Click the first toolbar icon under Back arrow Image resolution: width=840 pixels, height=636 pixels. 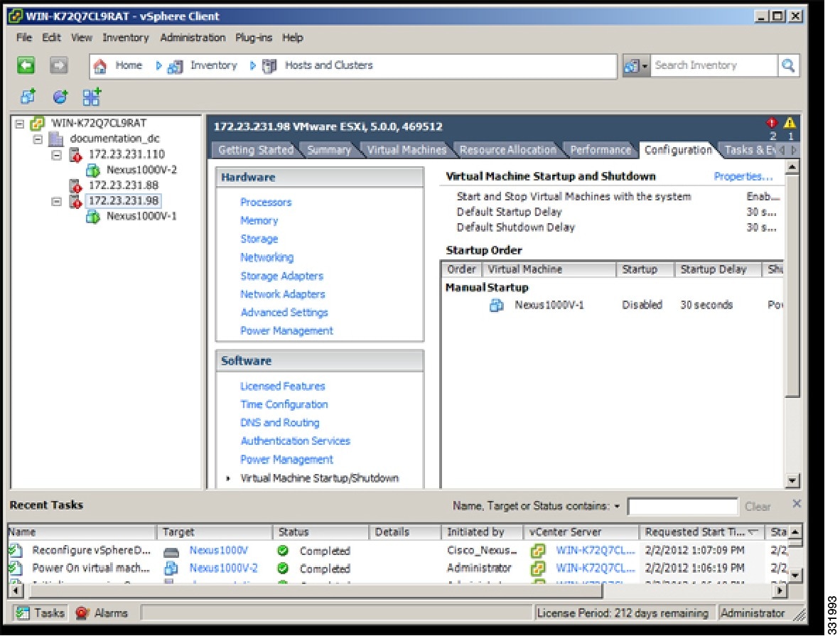28,97
